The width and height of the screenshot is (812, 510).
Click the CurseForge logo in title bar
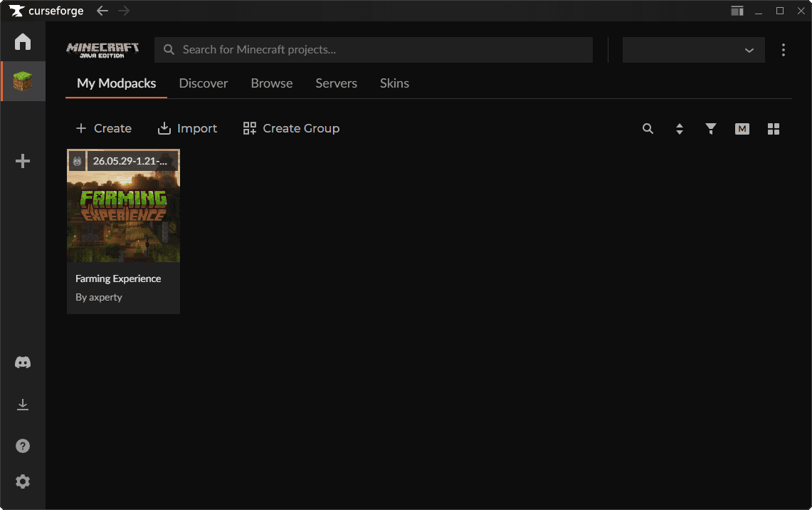tap(46, 11)
